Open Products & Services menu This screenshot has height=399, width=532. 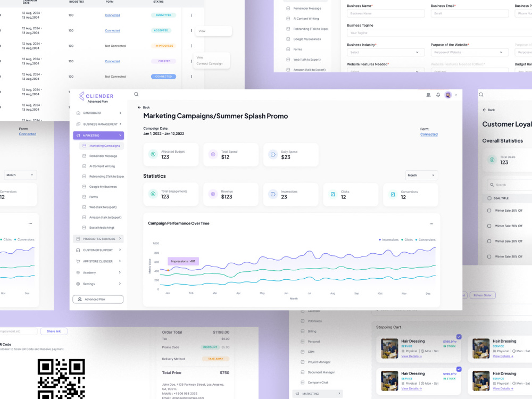(x=99, y=239)
